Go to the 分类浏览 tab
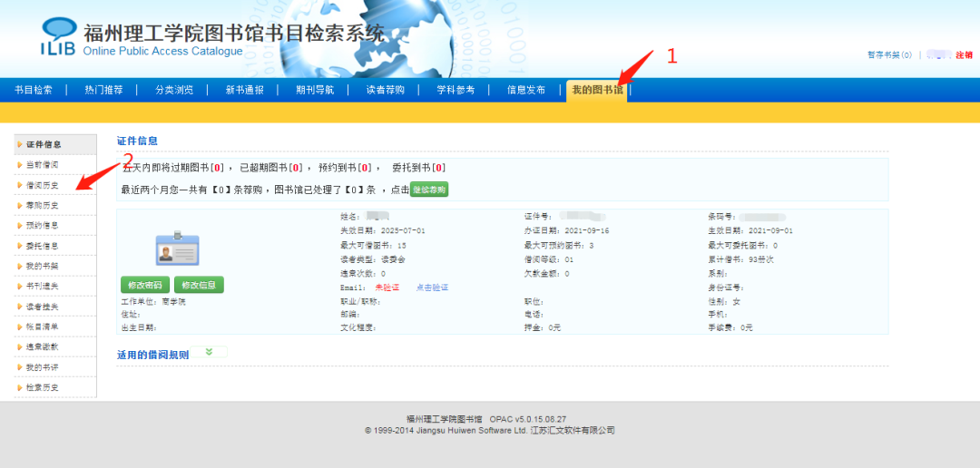Screen dimensions: 980x468 (174, 90)
